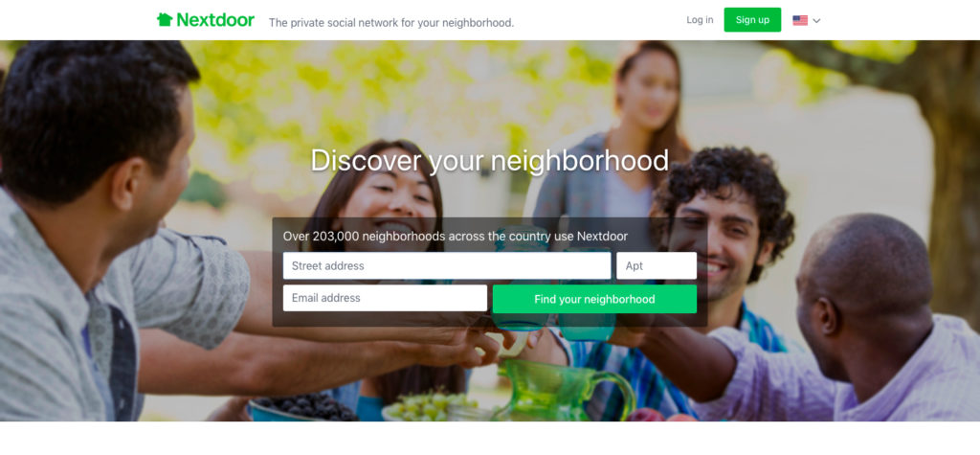Open the Log in link
This screenshot has height=455, width=980.
click(x=700, y=20)
